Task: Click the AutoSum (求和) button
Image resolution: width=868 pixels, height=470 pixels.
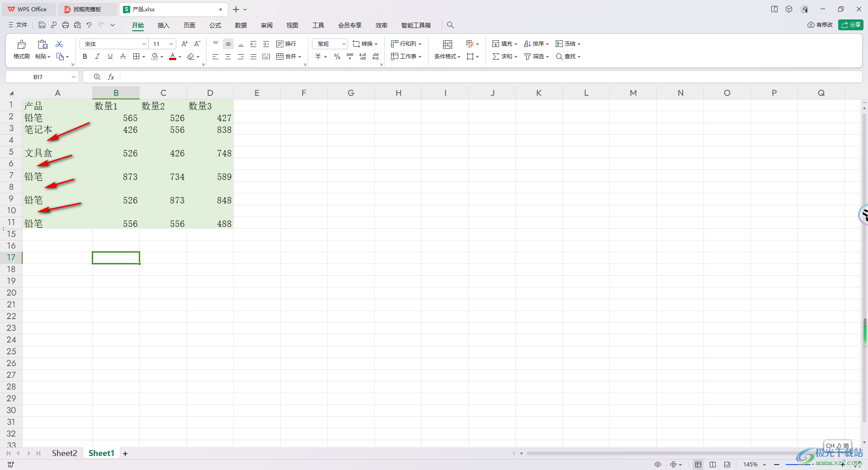Action: (x=505, y=56)
